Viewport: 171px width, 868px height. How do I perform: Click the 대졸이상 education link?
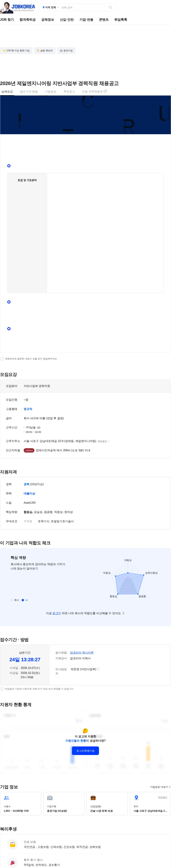coord(29,494)
